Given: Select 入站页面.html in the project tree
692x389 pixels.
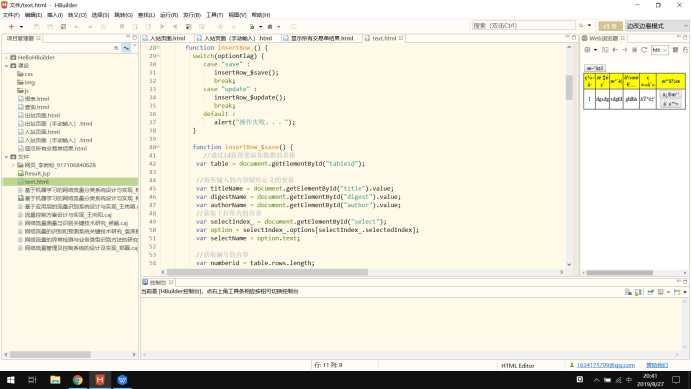Looking at the screenshot, I should (x=39, y=132).
